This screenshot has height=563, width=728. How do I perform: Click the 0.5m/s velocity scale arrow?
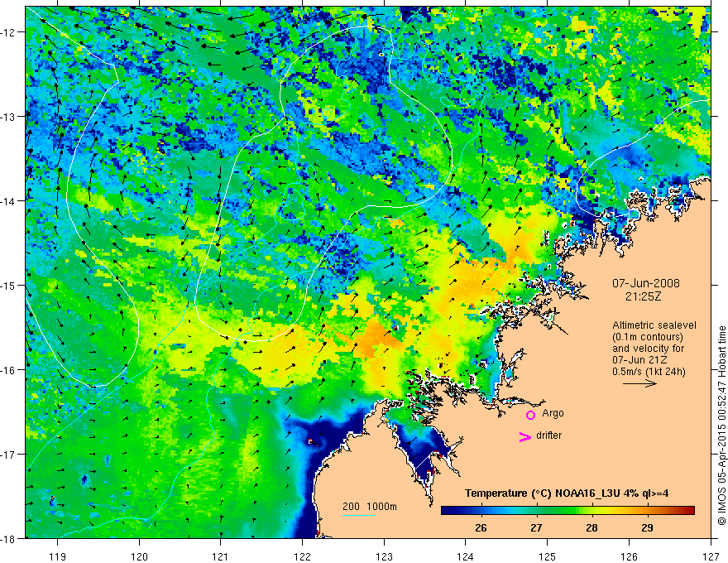click(x=639, y=383)
